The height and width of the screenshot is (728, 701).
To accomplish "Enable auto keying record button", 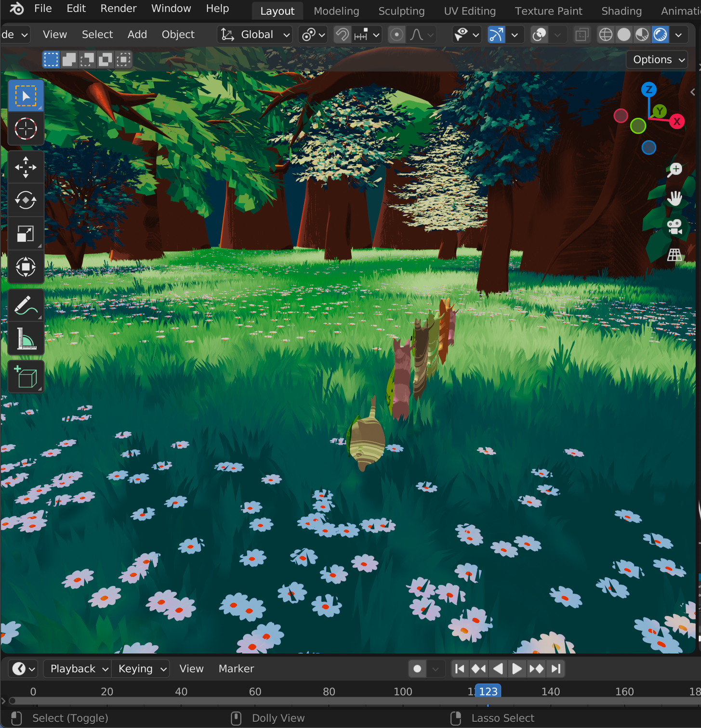I will [417, 669].
